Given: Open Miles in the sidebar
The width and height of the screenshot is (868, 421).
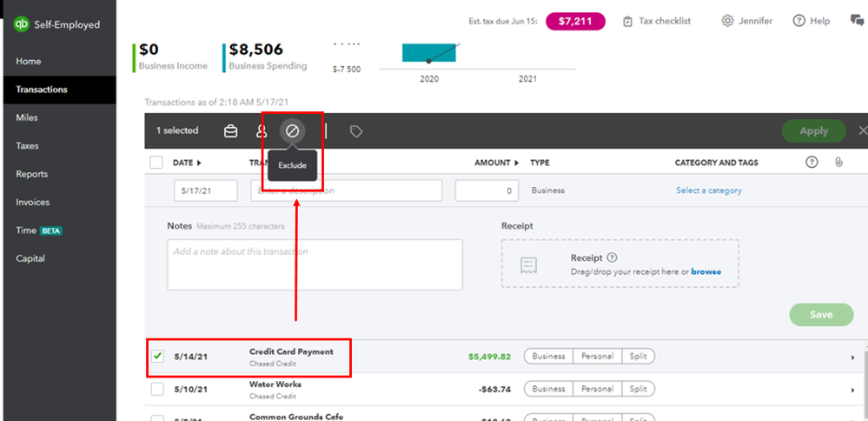Looking at the screenshot, I should point(27,117).
